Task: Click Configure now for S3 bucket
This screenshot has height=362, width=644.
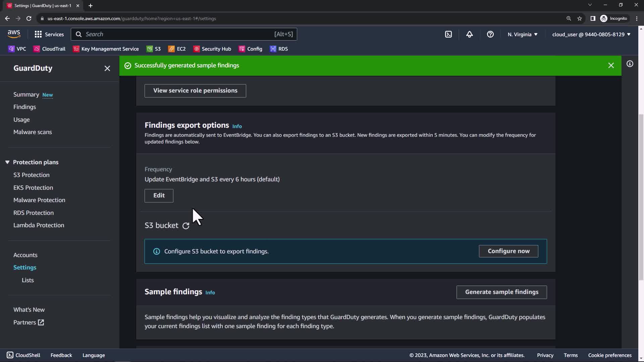Action: pos(508,251)
